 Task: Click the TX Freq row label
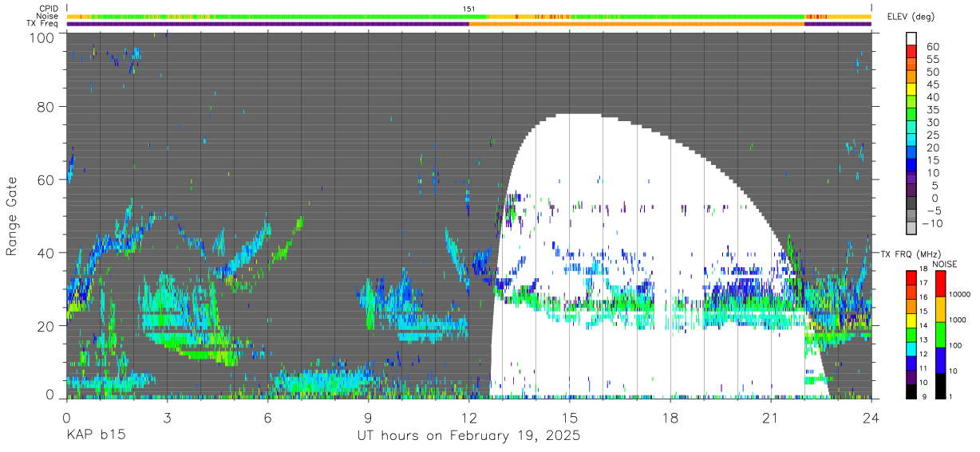44,23
